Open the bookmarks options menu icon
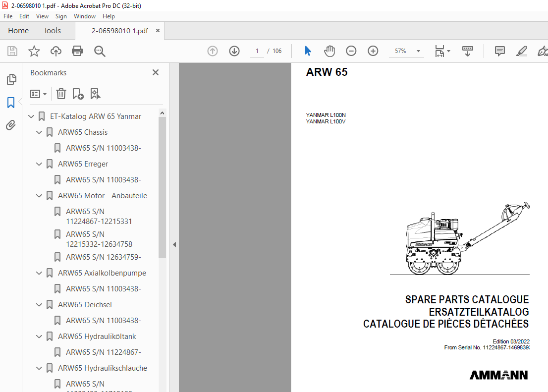Viewport: 548px width, 392px height. pyautogui.click(x=38, y=94)
